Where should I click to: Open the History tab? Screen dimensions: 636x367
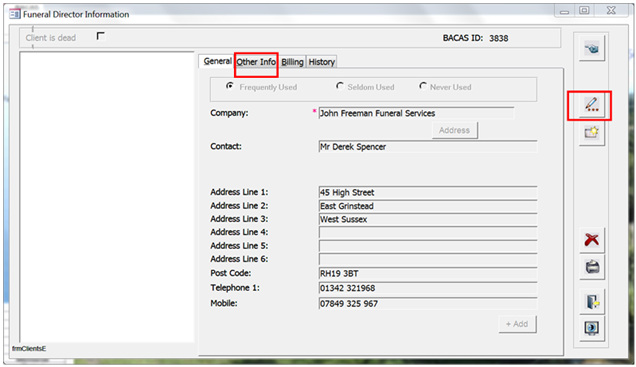point(322,62)
